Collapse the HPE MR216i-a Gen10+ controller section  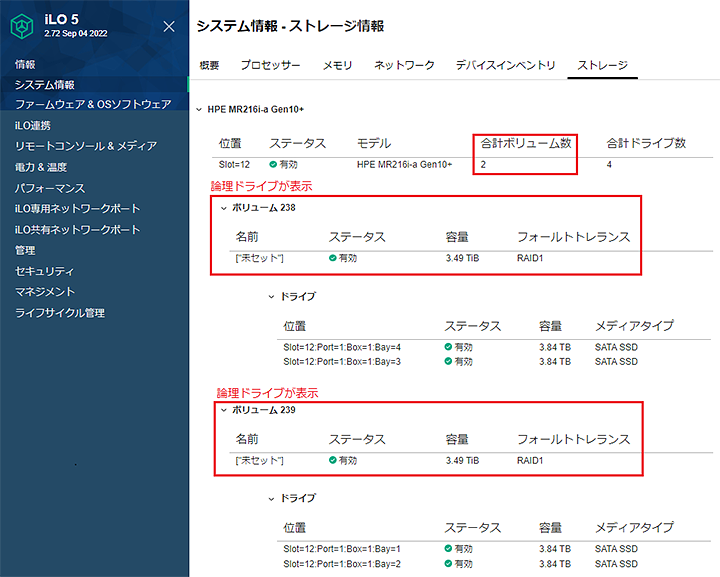tap(198, 109)
